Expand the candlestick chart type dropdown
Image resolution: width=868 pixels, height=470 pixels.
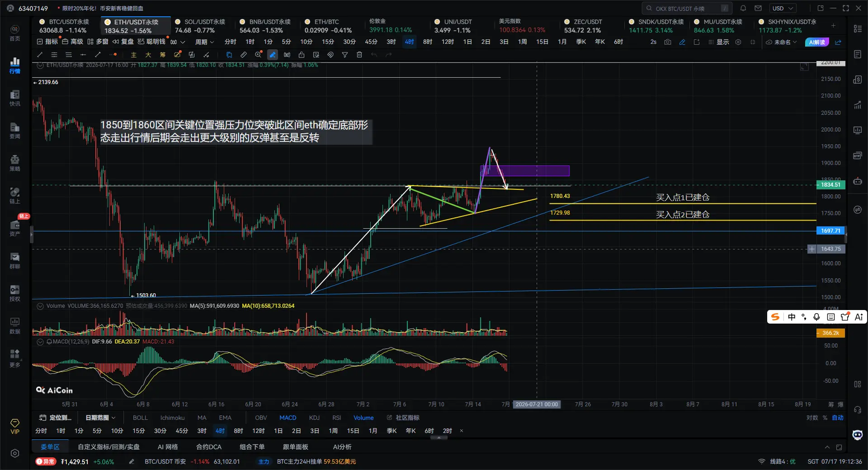click(178, 42)
